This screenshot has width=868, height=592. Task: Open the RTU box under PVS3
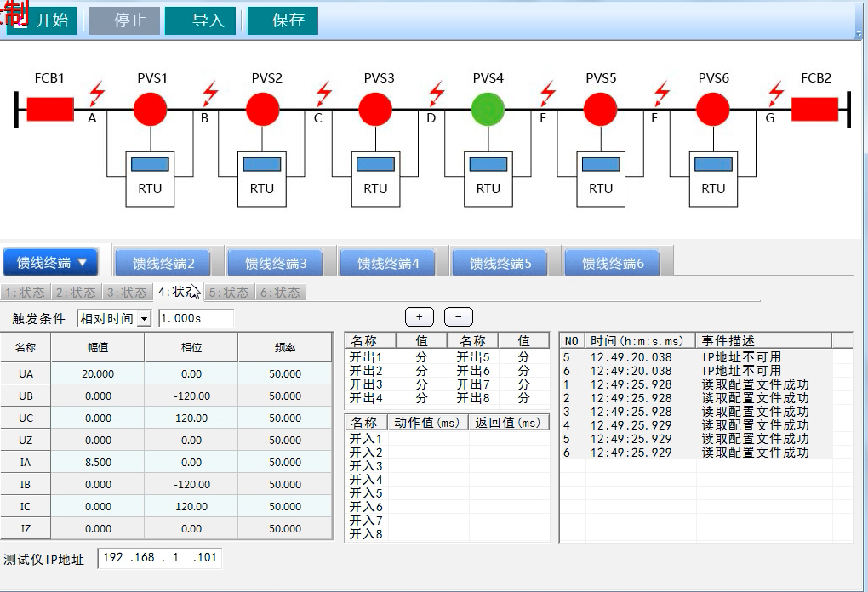click(x=375, y=179)
